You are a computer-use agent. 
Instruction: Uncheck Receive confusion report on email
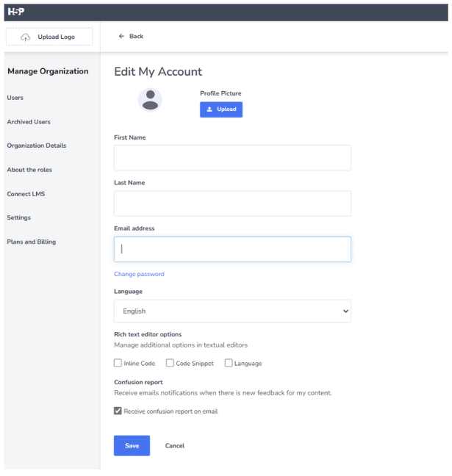[118, 411]
